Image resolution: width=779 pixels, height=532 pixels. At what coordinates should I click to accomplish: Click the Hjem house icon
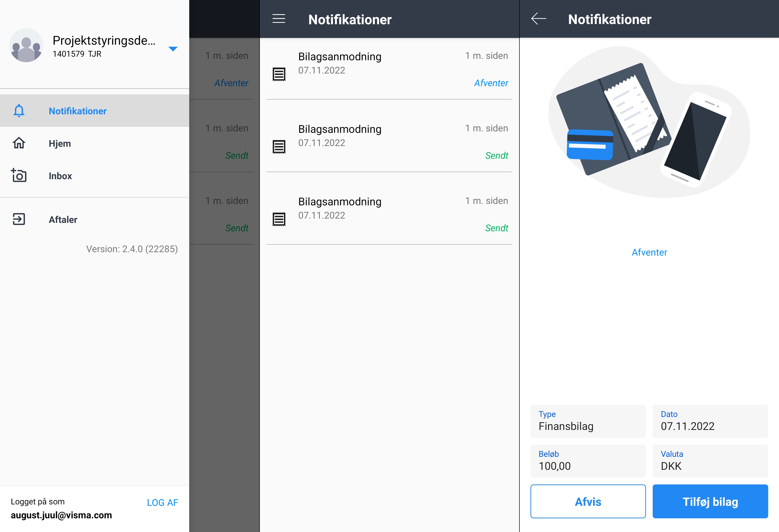tap(19, 143)
